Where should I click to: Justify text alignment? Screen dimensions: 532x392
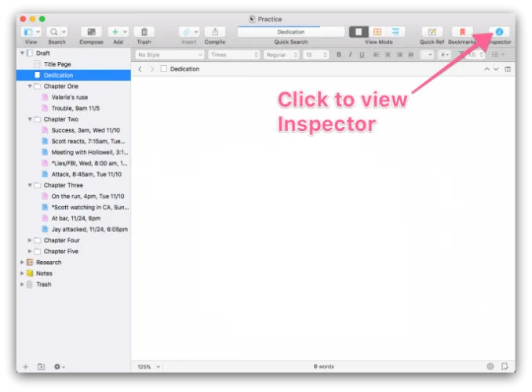click(x=410, y=55)
